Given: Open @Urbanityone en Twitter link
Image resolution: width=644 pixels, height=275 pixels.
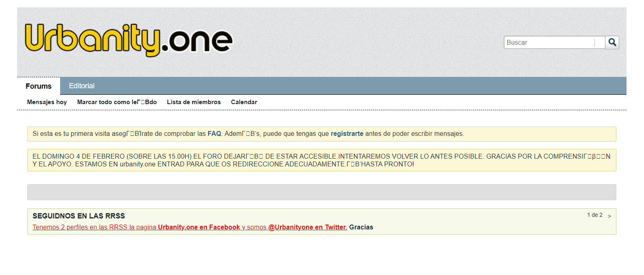Looking at the screenshot, I should point(308,227).
